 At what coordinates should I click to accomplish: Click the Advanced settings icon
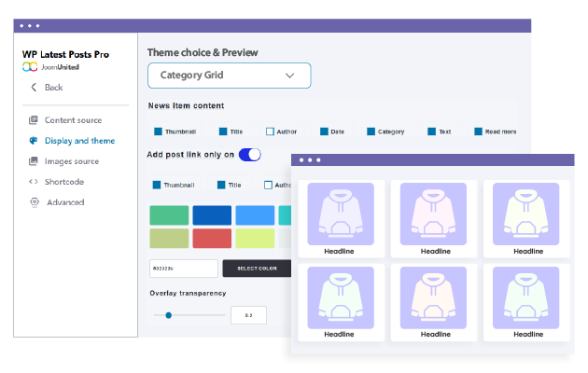[34, 202]
